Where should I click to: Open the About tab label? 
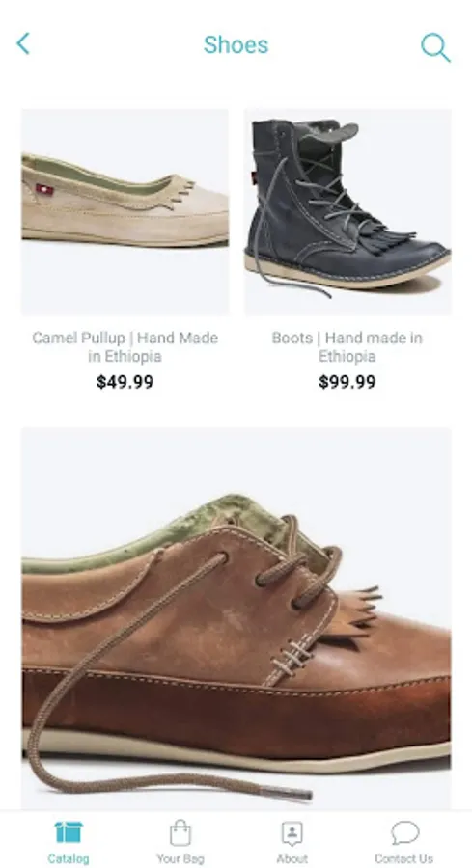click(x=292, y=858)
